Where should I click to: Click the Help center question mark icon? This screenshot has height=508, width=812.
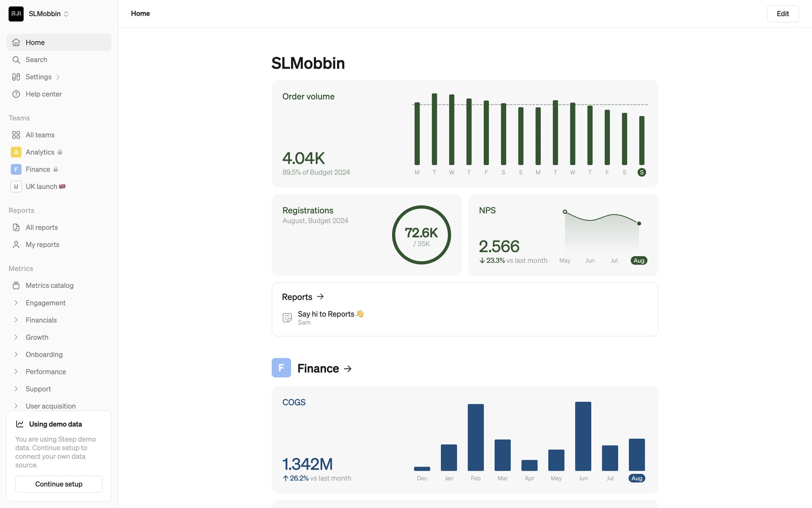[16, 94]
